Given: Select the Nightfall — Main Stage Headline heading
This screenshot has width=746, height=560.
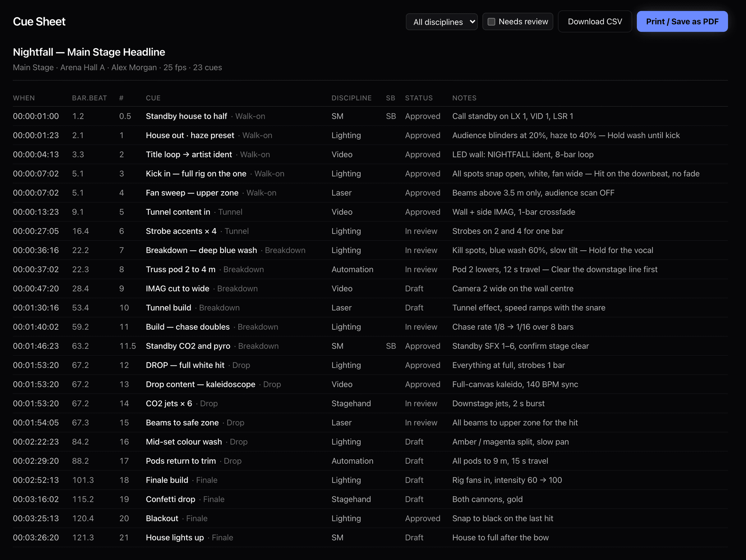Looking at the screenshot, I should pos(89,52).
